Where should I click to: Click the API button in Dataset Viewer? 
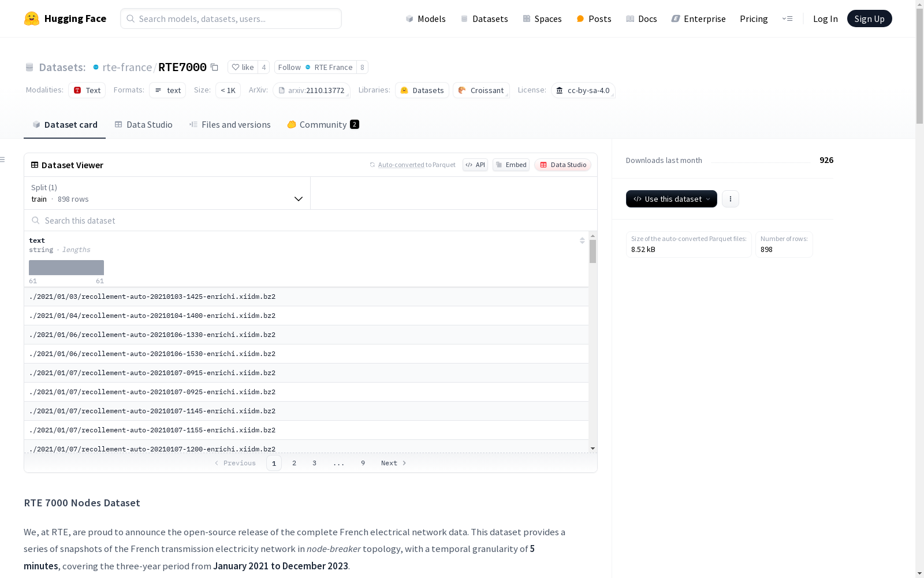[x=475, y=165]
